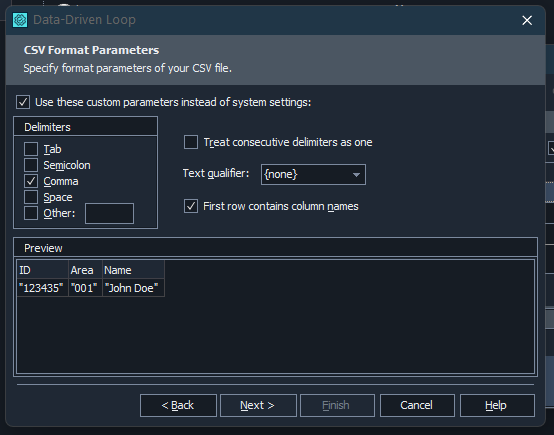Select the "John Doe" preview cell

133,288
